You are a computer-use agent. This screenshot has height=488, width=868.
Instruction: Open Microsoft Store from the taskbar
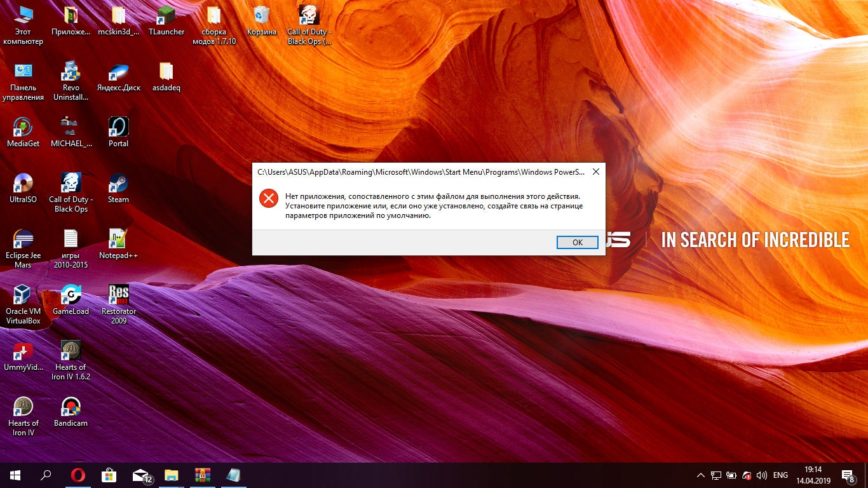109,475
